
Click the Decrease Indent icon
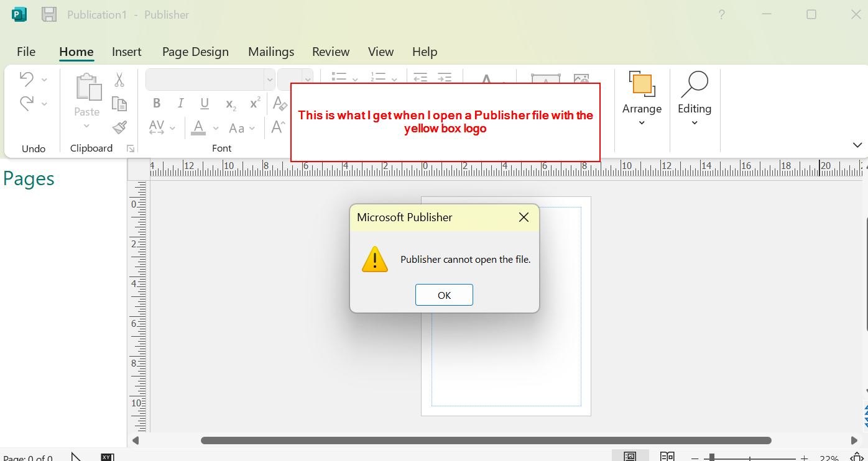click(420, 77)
